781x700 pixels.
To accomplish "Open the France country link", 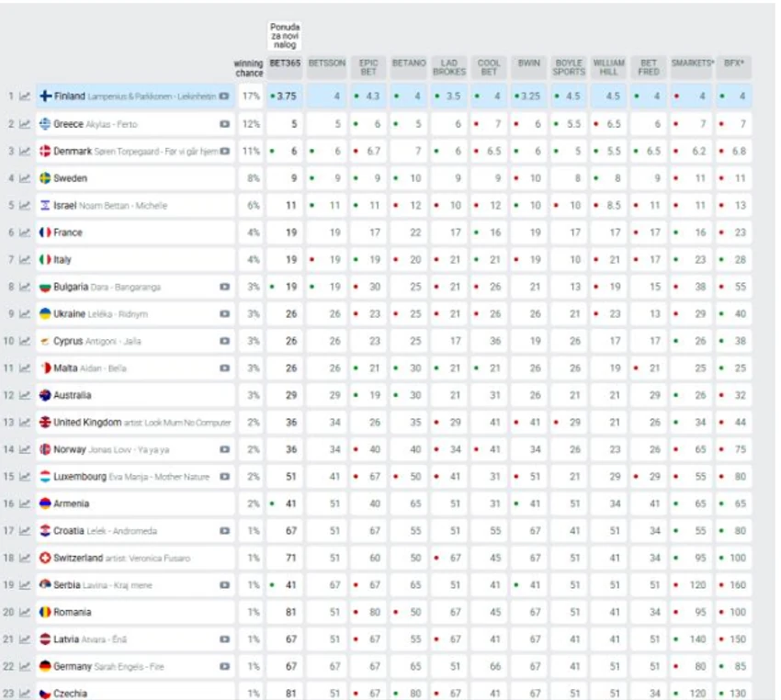I will [x=68, y=232].
